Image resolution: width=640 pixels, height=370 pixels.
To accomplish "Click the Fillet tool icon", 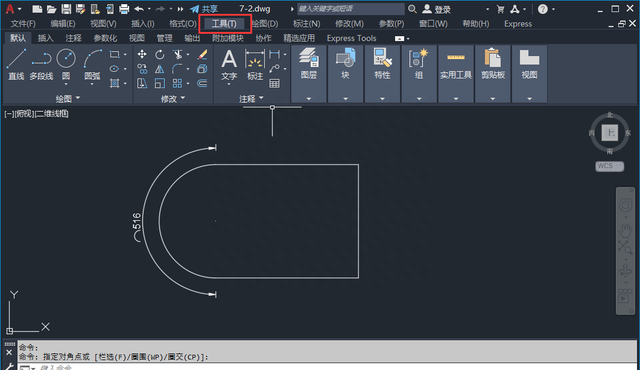I will coord(177,69).
